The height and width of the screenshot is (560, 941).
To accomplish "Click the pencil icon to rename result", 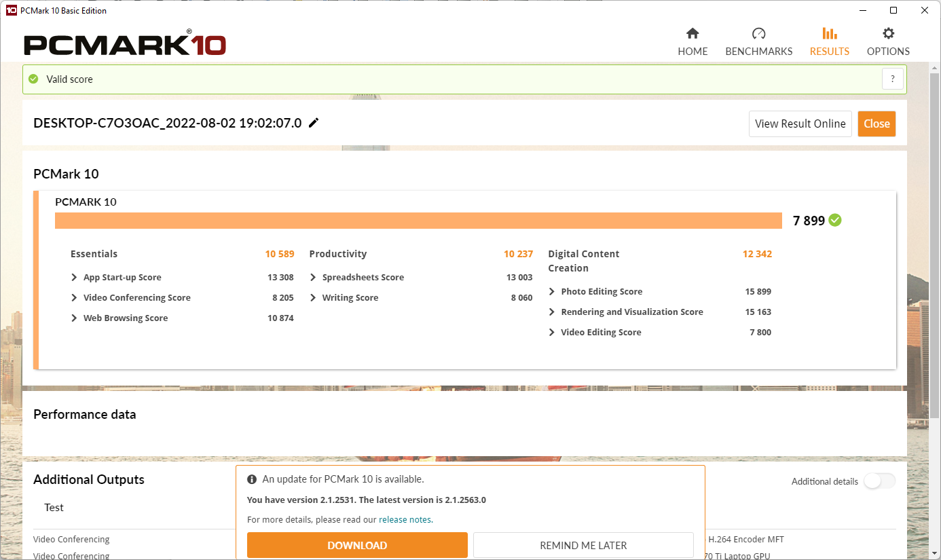I will point(314,123).
